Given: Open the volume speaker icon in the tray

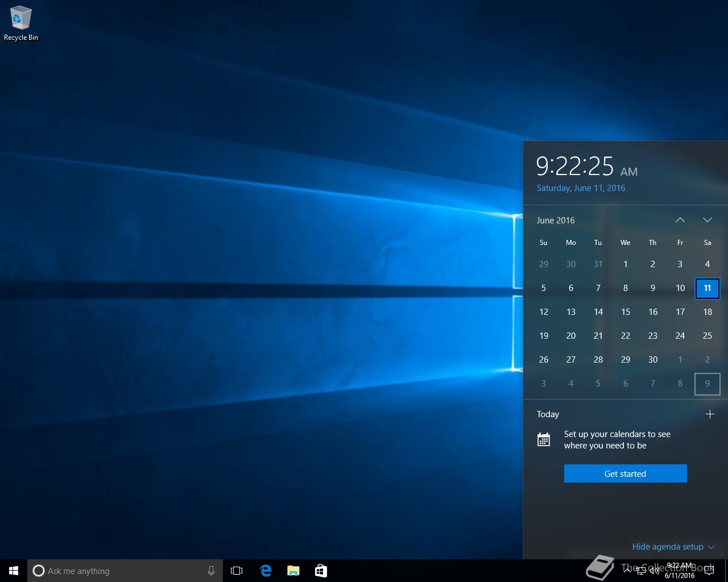Looking at the screenshot, I should coord(654,571).
